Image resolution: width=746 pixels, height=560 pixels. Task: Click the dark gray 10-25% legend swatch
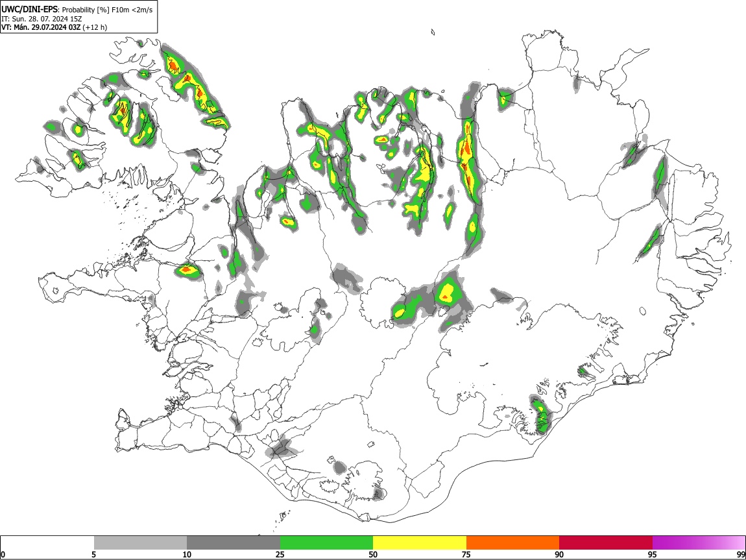[x=234, y=543]
